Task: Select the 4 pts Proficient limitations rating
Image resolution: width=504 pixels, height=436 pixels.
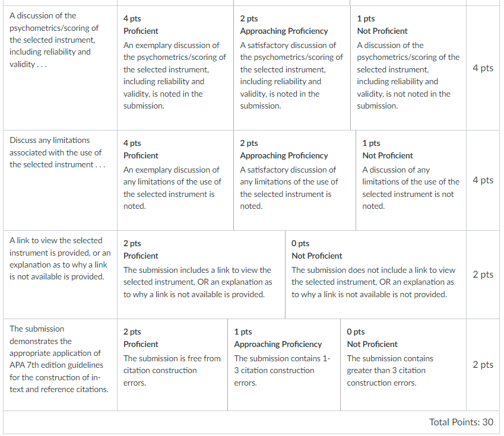Action: pos(175,180)
